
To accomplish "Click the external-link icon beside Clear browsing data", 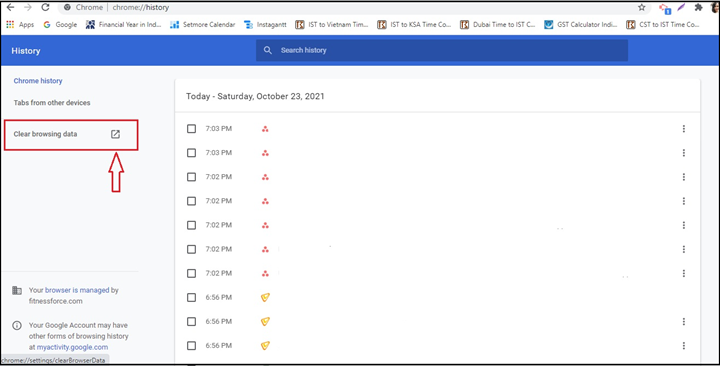I will [x=115, y=134].
